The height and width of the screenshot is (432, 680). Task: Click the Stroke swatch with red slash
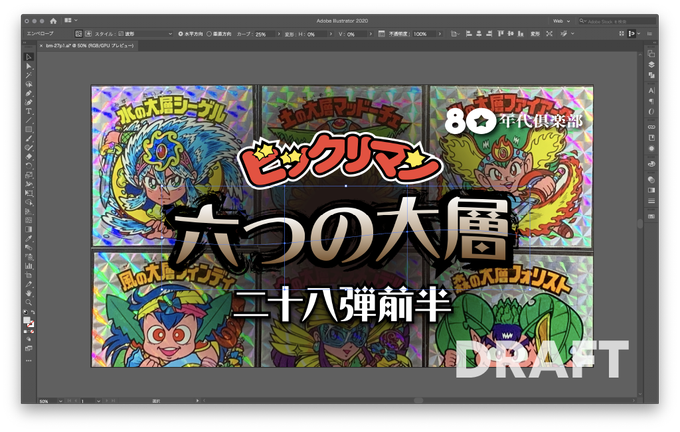pyautogui.click(x=31, y=324)
